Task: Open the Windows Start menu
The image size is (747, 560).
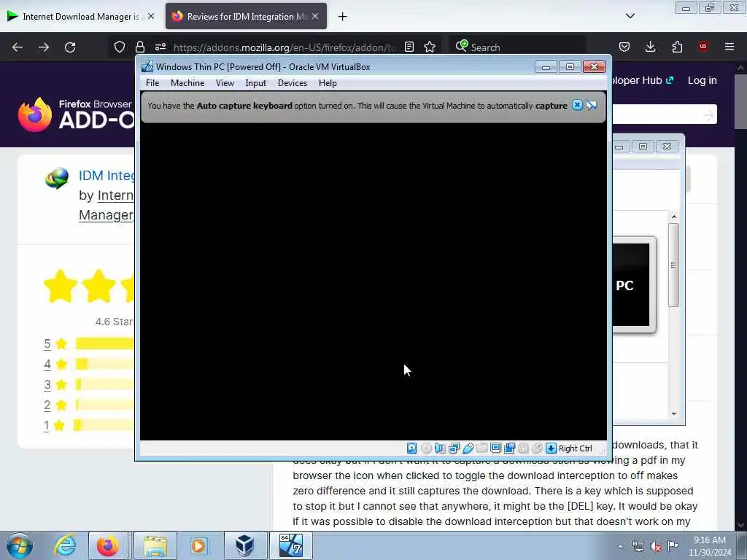Action: (20, 545)
